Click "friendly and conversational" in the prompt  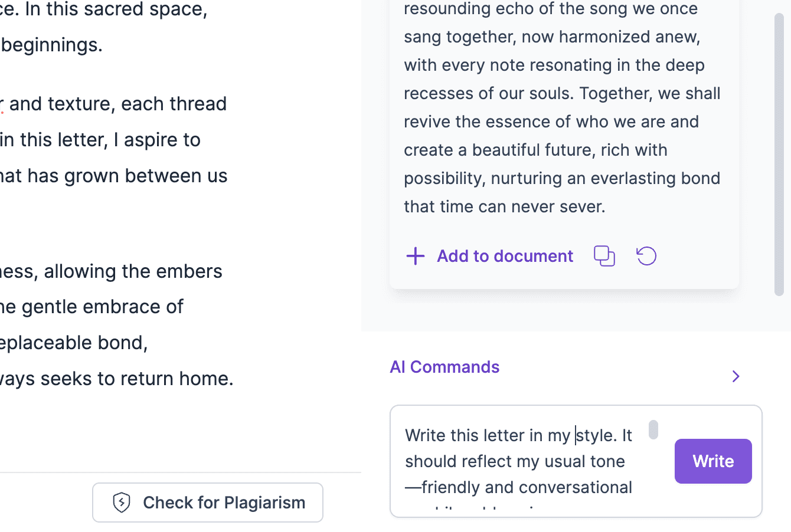[x=527, y=487]
